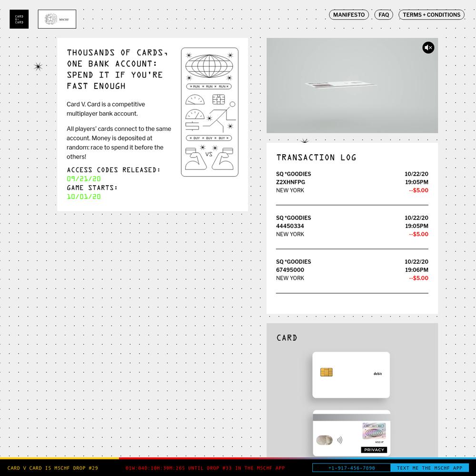Click the front debit card image

[351, 375]
